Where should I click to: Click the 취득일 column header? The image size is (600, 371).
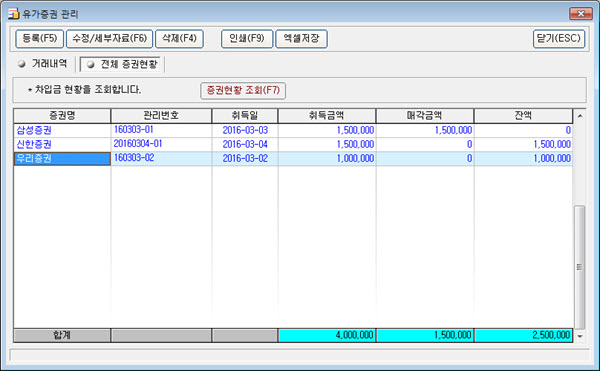[x=245, y=116]
